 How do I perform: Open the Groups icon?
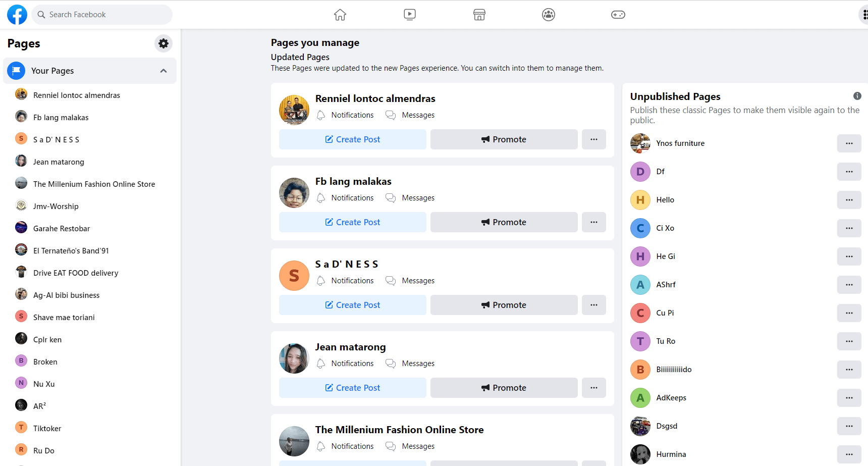click(549, 15)
